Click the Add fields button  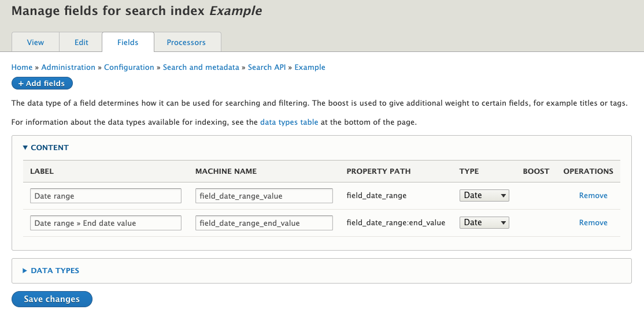[42, 83]
